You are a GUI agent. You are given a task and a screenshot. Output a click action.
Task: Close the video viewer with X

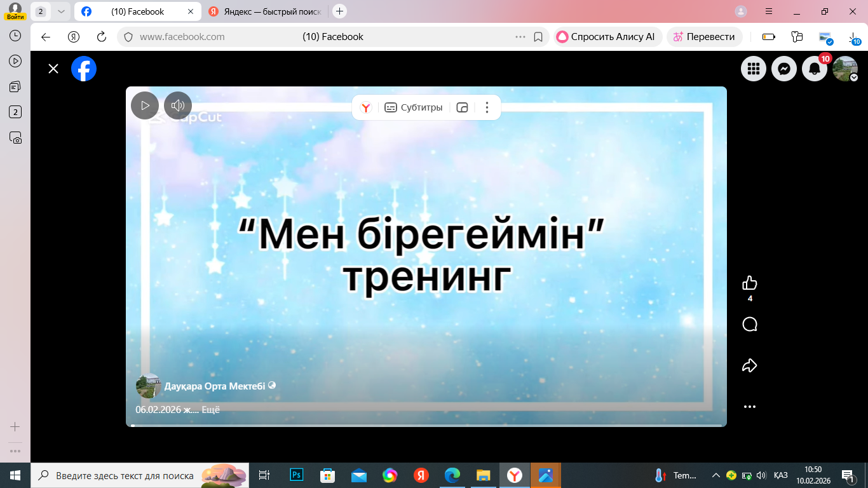[53, 69]
